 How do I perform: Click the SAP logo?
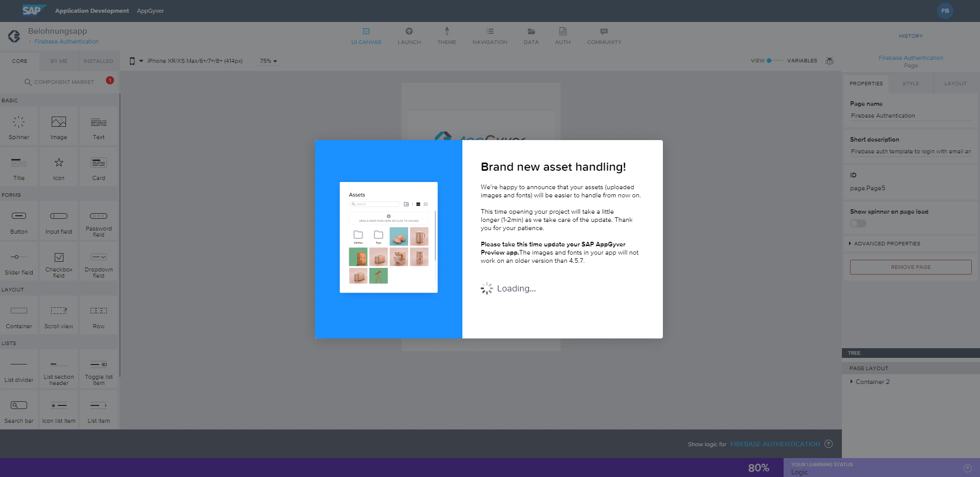(34, 10)
